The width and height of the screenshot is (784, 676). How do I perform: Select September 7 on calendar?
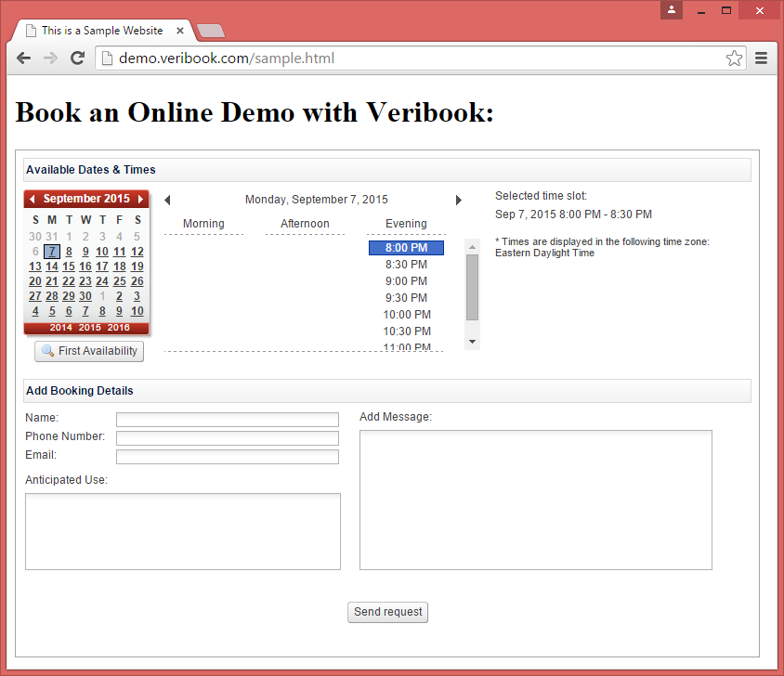[52, 252]
